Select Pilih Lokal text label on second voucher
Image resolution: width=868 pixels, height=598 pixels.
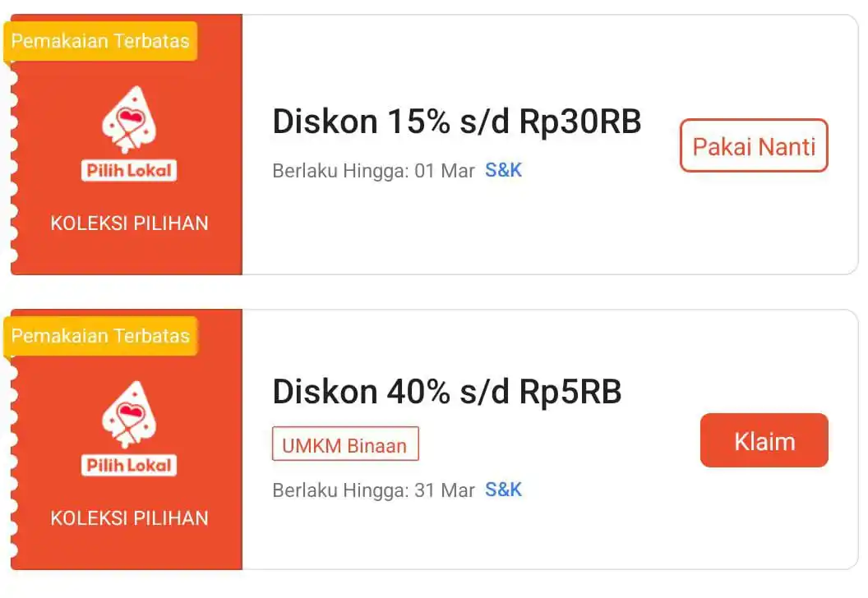coord(129,465)
